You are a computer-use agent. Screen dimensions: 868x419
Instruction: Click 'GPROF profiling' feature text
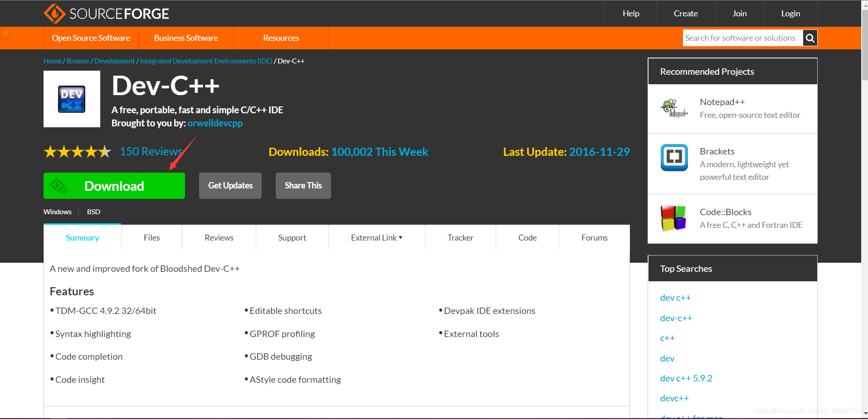tap(282, 334)
